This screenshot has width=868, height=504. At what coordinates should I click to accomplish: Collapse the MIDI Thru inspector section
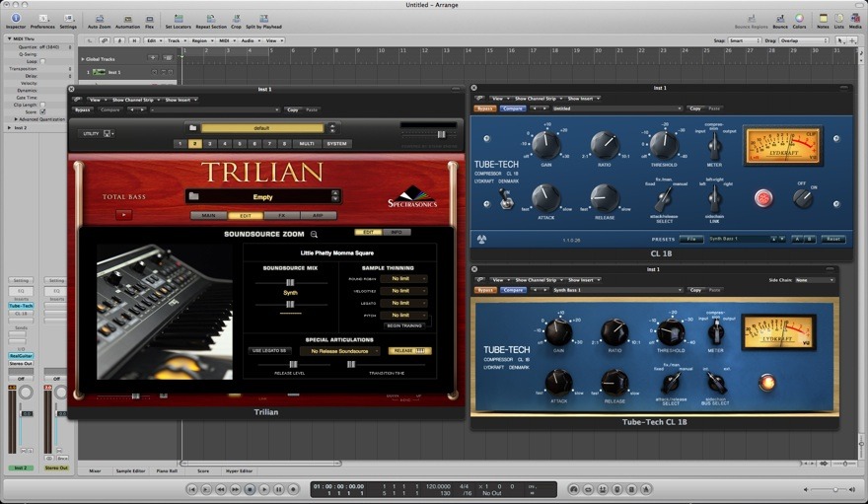(x=9, y=38)
